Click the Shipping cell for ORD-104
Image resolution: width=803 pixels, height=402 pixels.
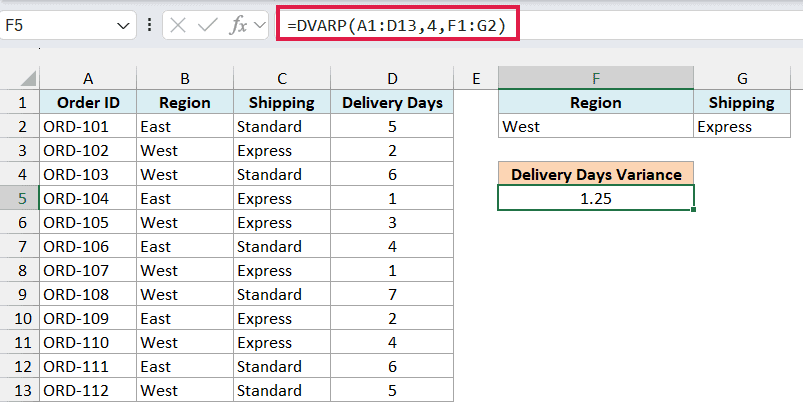tap(282, 198)
